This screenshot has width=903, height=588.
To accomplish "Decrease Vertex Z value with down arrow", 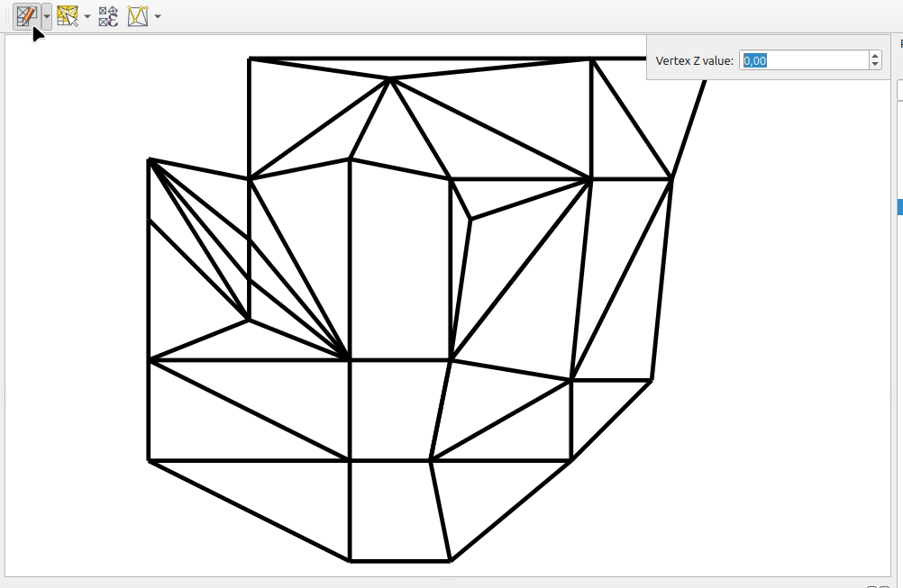I will pyautogui.click(x=875, y=65).
